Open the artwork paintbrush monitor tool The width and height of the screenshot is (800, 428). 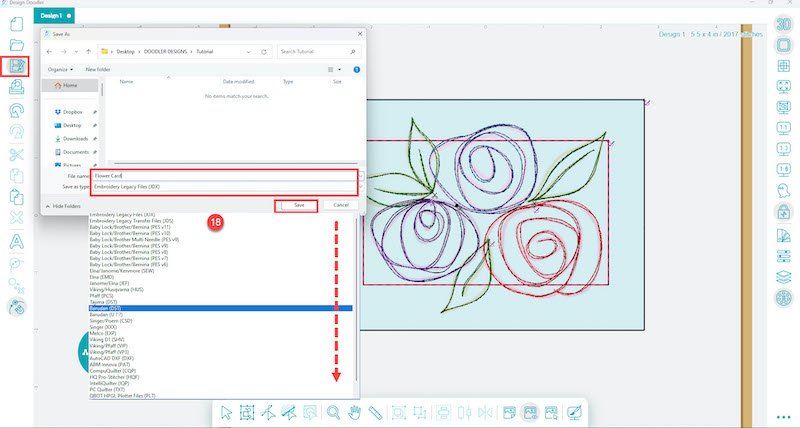click(x=574, y=412)
